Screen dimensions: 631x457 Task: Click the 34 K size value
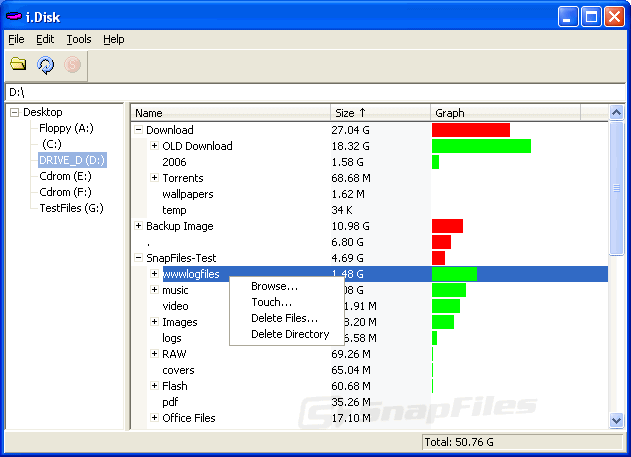[x=342, y=210]
